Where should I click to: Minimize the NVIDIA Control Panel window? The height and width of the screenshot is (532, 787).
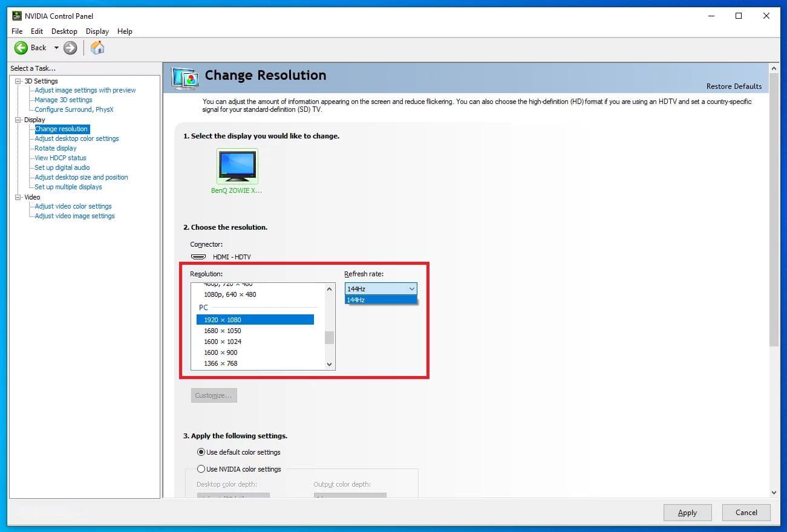pos(711,16)
